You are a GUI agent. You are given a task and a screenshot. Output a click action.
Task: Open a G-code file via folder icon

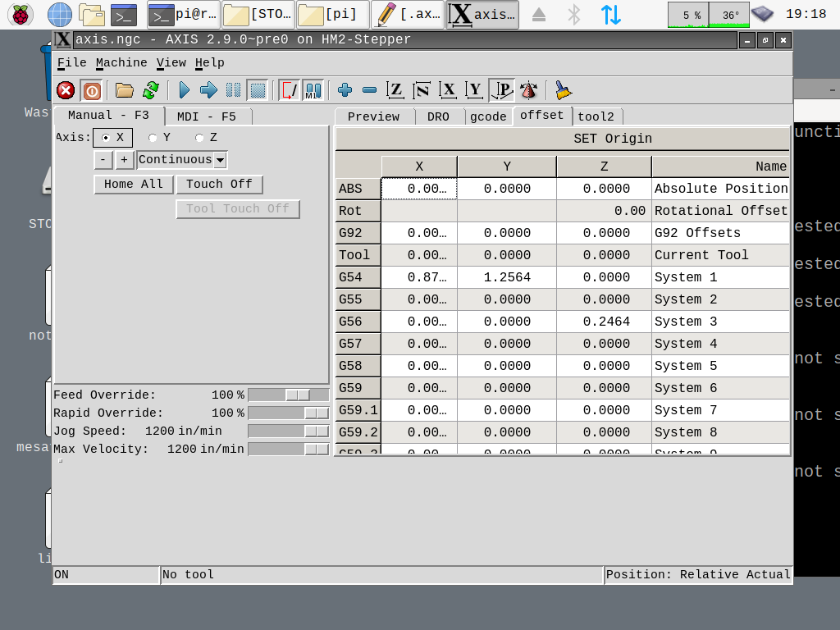click(x=125, y=90)
